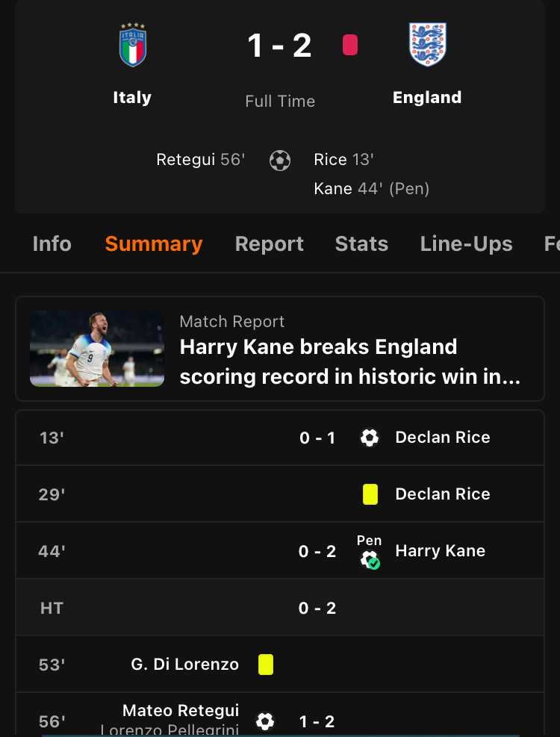Select Declan Rice name at 13 minutes

coord(443,437)
